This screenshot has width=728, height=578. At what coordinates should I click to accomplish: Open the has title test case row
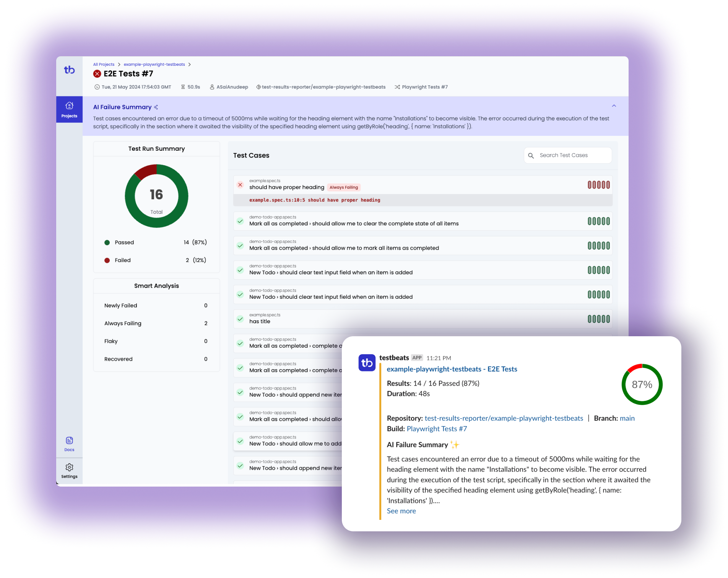[x=422, y=319]
